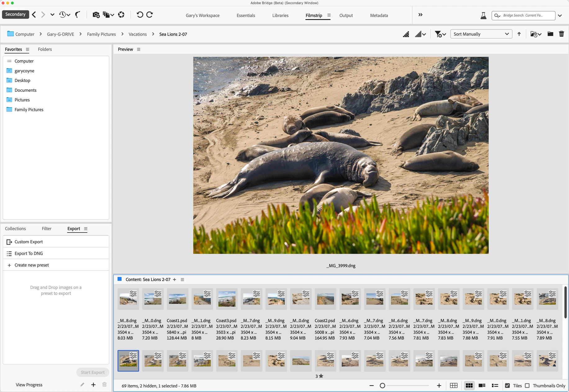
Task: Click Create new preset
Action: point(32,265)
